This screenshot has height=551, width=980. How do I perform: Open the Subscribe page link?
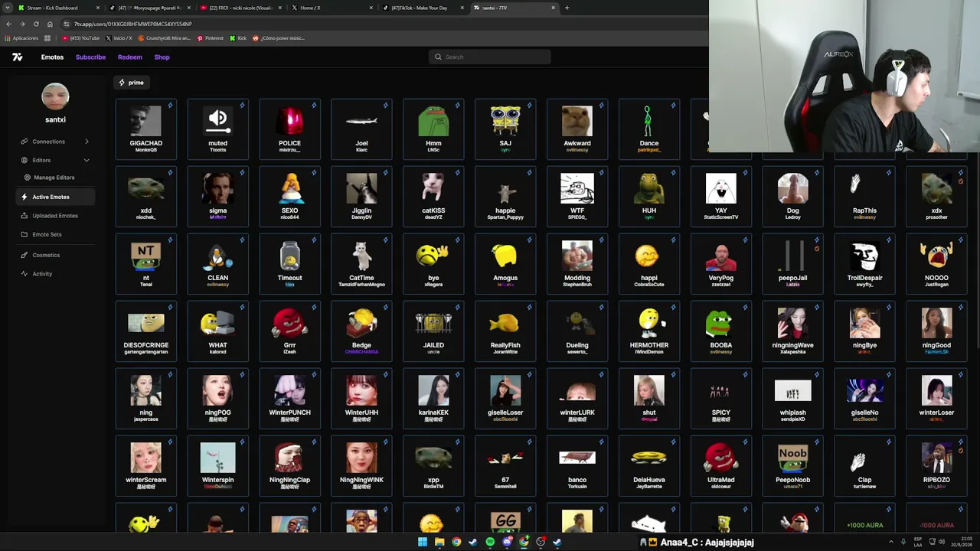90,57
